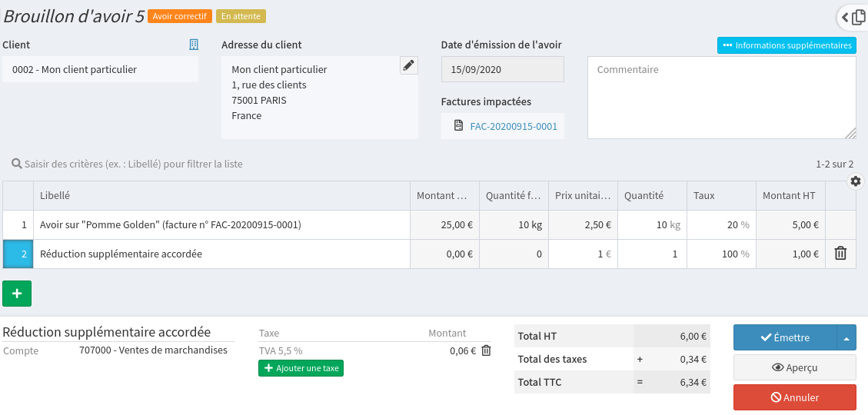The height and width of the screenshot is (415, 868).
Task: Click Émettre to issue the credit note
Action: pyautogui.click(x=784, y=337)
